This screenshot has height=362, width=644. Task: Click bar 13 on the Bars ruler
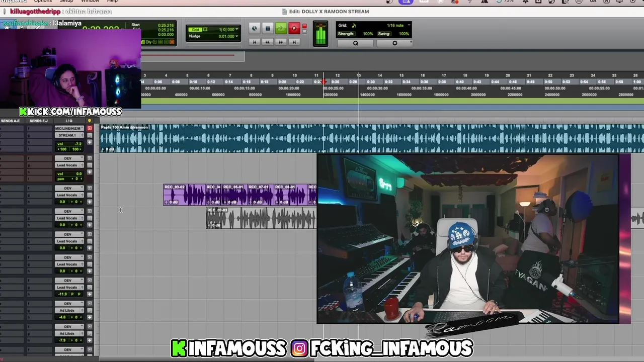[x=359, y=75]
